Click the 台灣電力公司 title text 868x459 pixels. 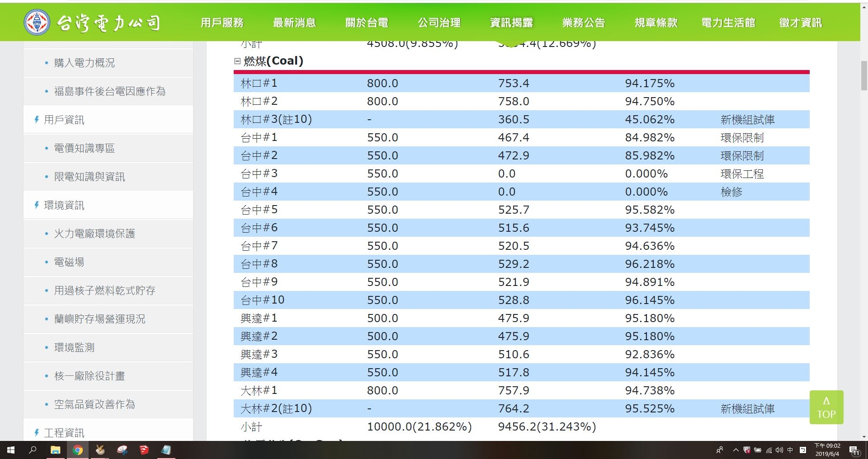pyautogui.click(x=109, y=23)
